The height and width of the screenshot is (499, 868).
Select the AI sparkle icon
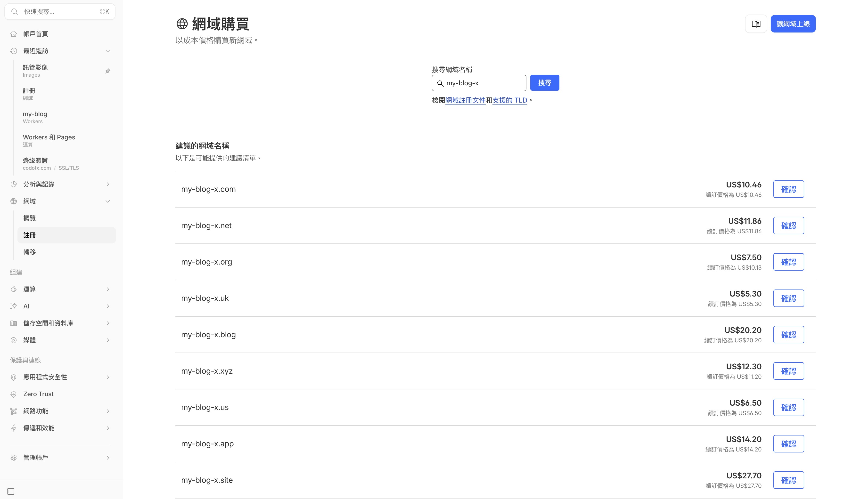tap(13, 306)
